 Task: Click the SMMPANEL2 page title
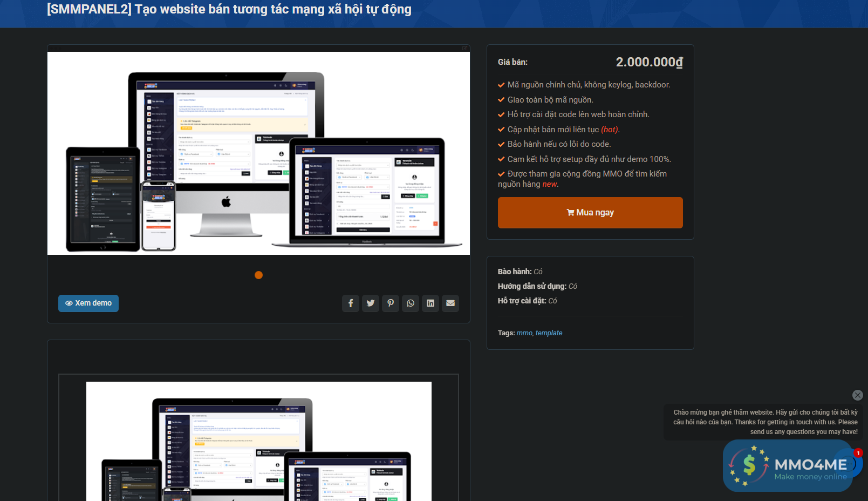click(229, 9)
